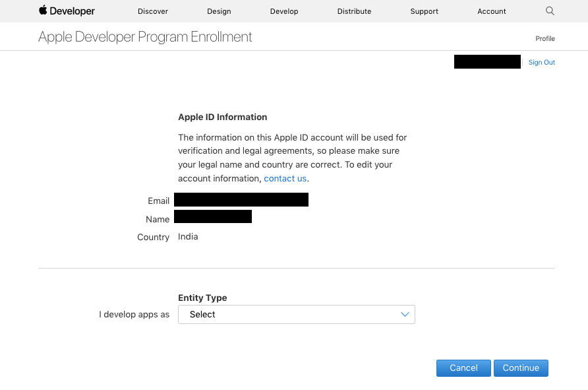Click the Apple ID Information heading
This screenshot has width=588, height=390.
coord(222,117)
